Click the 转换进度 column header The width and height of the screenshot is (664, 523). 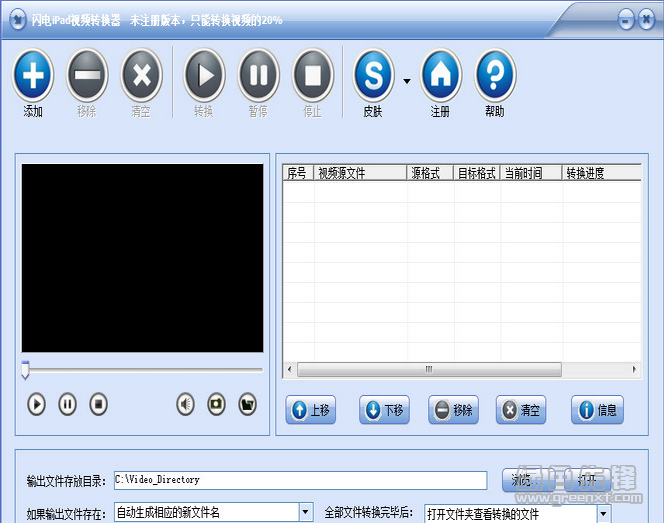pos(601,173)
